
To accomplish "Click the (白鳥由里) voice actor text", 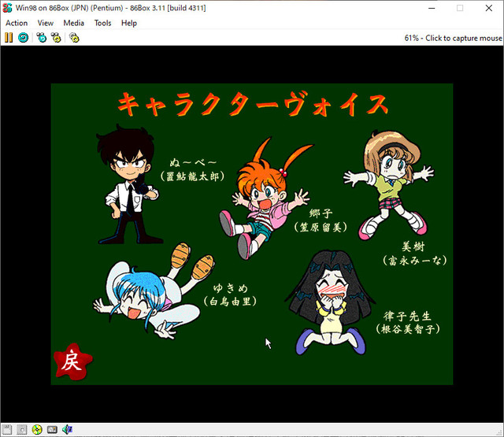I will pyautogui.click(x=230, y=302).
